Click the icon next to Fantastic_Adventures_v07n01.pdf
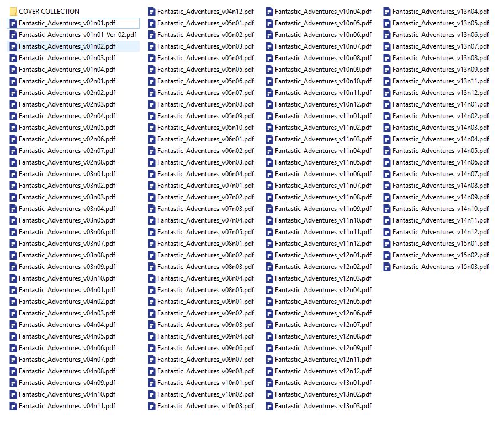 coord(152,186)
